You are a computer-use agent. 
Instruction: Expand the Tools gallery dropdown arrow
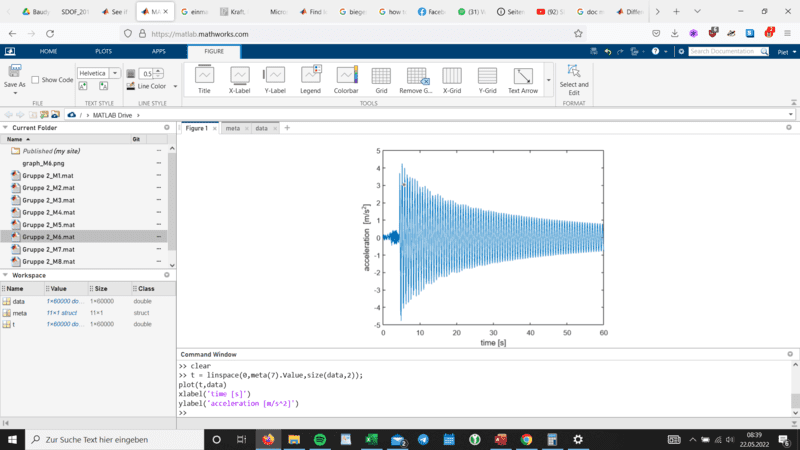548,80
